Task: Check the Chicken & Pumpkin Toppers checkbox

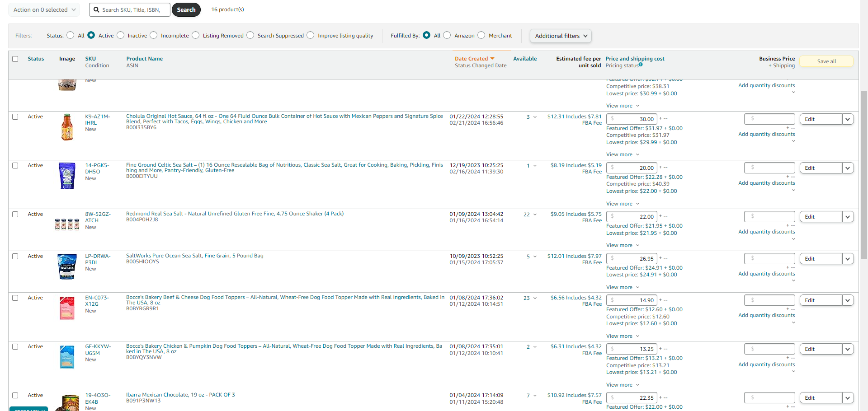Action: [15, 346]
